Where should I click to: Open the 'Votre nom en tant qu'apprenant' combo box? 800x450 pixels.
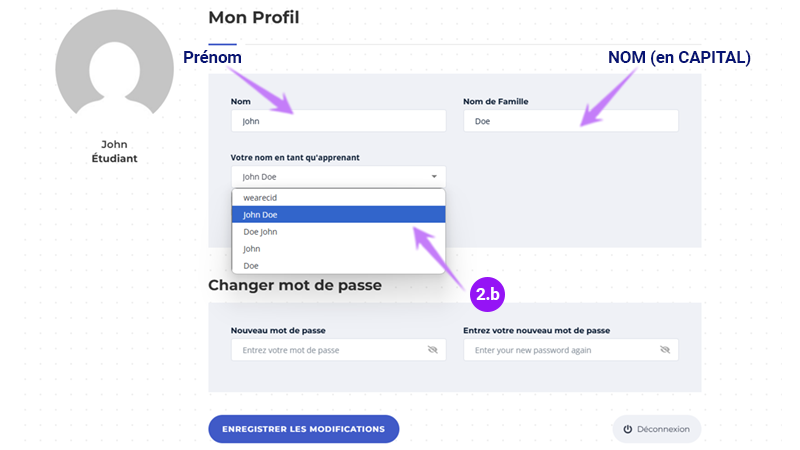pos(338,177)
